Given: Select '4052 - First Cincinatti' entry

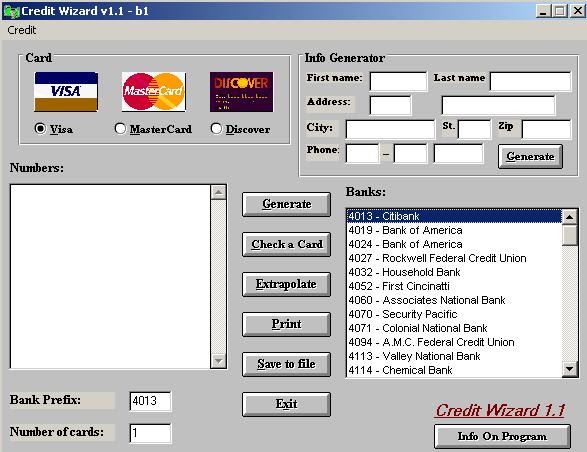Looking at the screenshot, I should [x=454, y=286].
